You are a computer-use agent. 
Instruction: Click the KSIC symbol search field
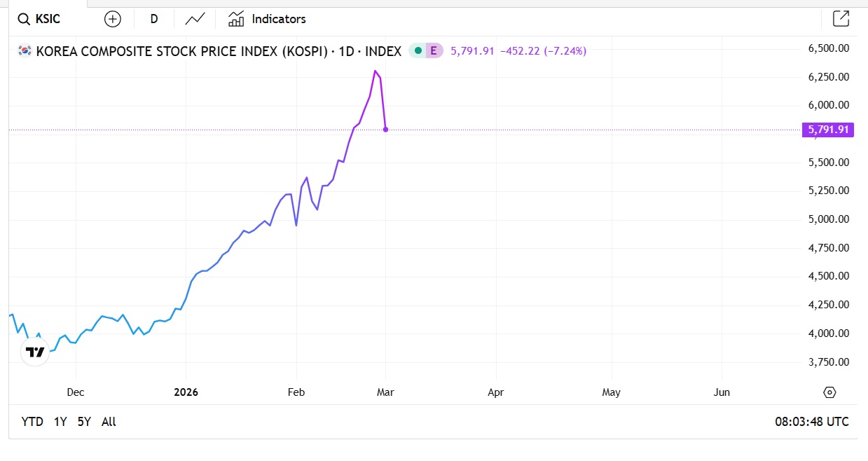[48, 19]
